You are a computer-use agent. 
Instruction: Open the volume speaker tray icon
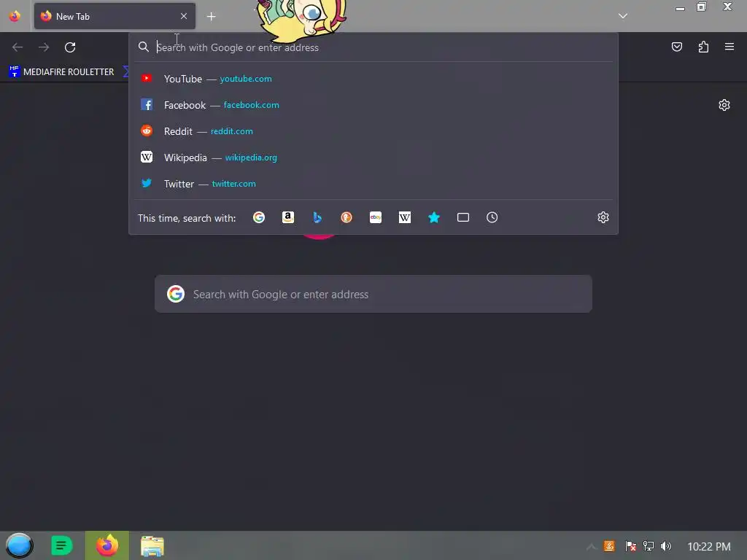click(x=666, y=546)
